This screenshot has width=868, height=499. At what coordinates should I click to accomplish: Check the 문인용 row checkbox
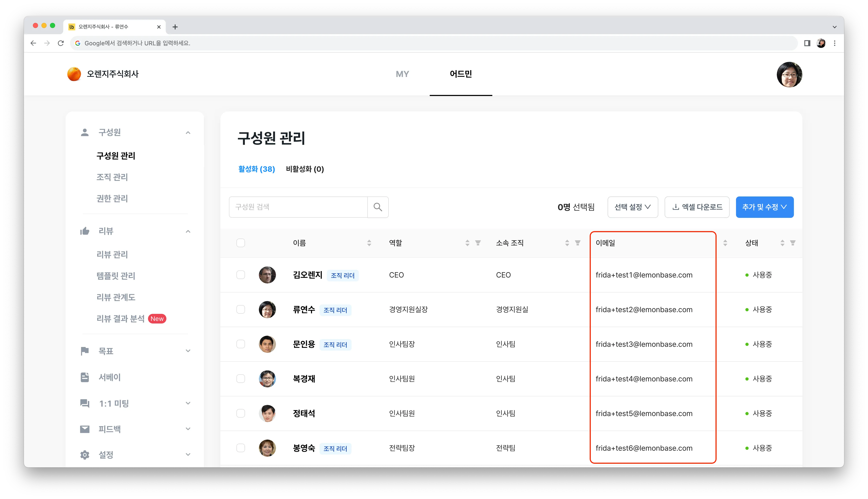point(241,344)
